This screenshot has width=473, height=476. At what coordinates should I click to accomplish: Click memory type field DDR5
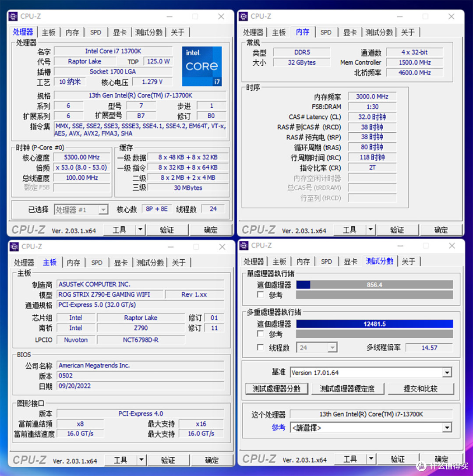302,52
